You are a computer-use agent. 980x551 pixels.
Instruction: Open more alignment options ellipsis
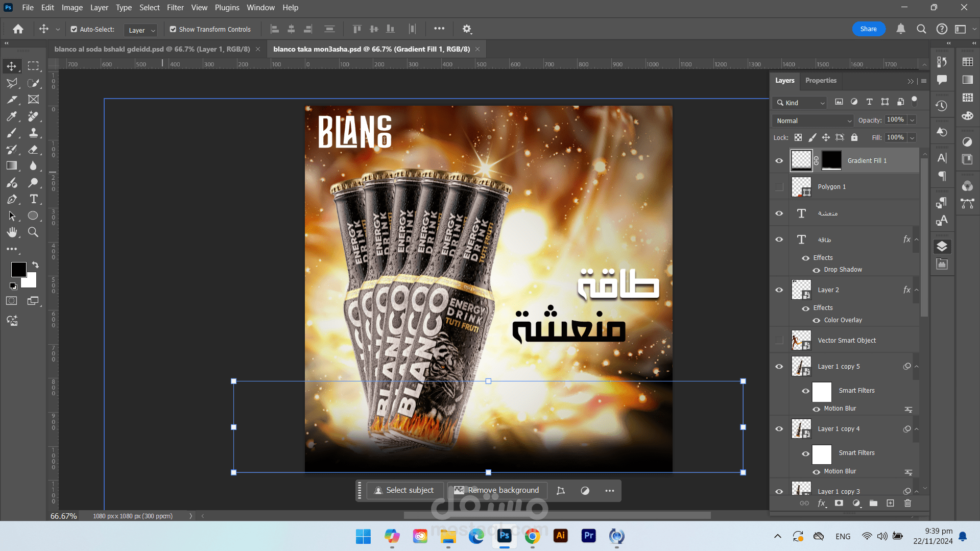(439, 29)
